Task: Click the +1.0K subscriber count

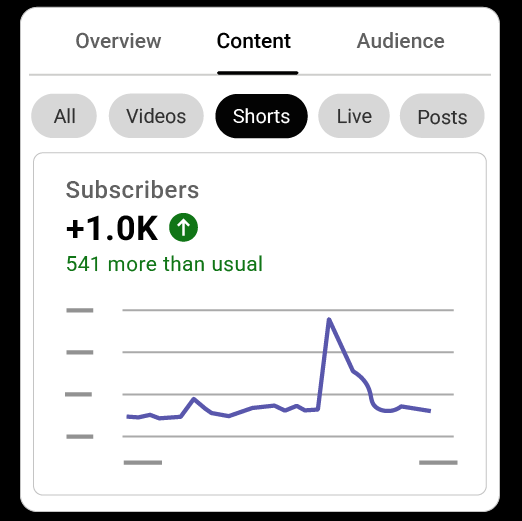Action: pos(112,228)
